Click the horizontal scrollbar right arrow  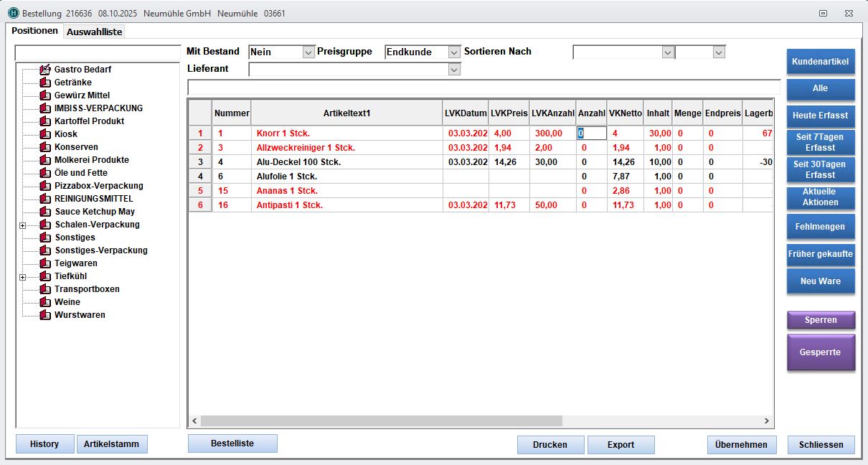click(766, 421)
